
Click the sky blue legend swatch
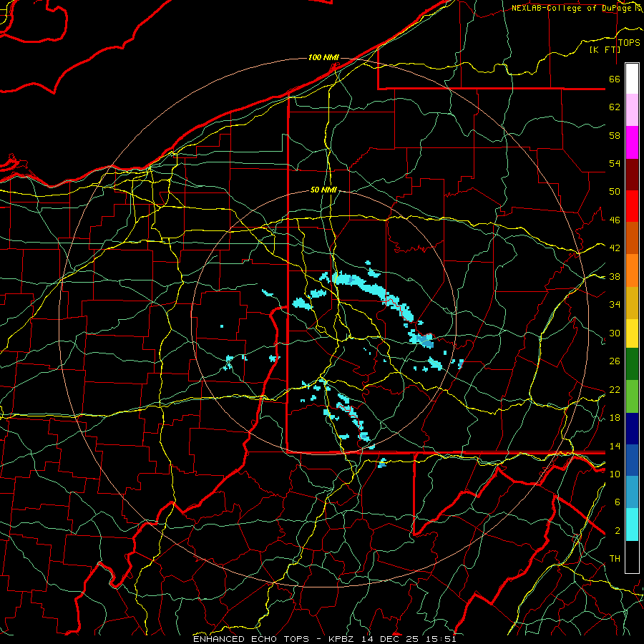[632, 492]
